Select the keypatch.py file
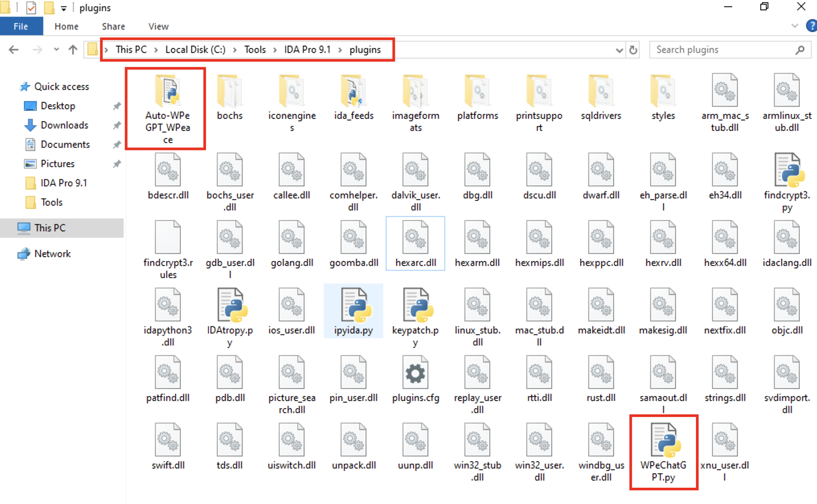Image resolution: width=817 pixels, height=504 pixels. point(416,318)
